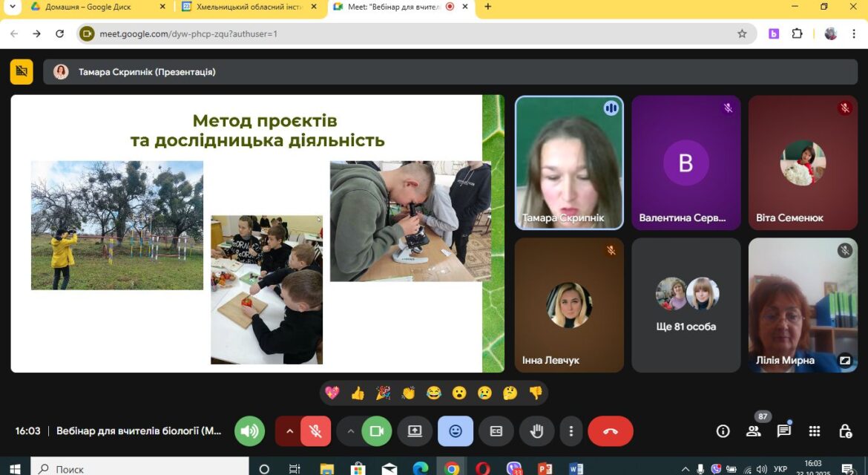Open the chat panel icon
Screen dimensions: 868x475
coord(784,430)
